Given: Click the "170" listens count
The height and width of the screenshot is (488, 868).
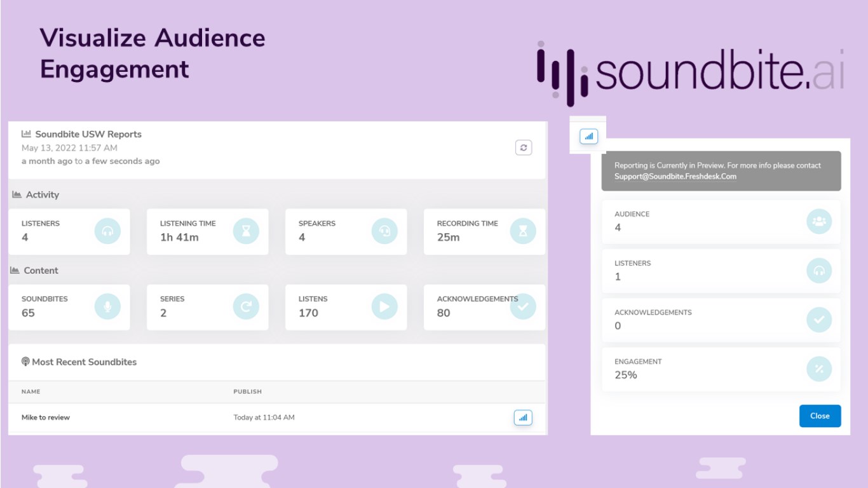Looking at the screenshot, I should click(x=308, y=313).
